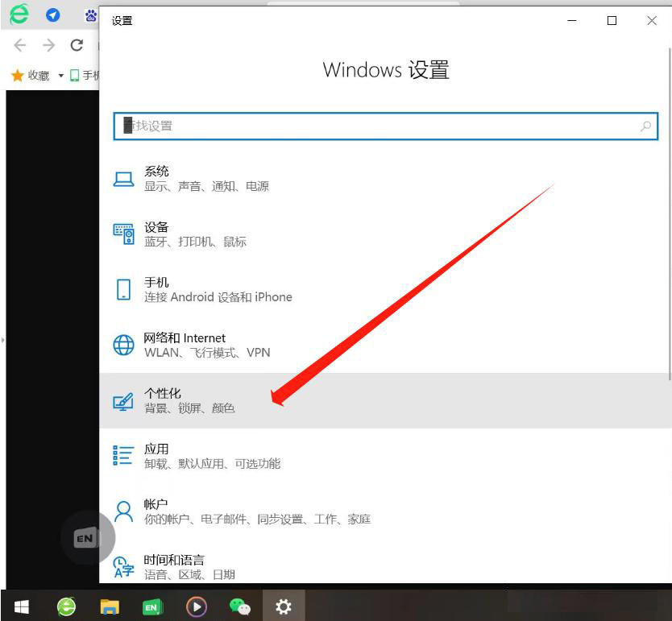The image size is (672, 621).
Task: Close the 设置 window
Action: click(x=652, y=21)
